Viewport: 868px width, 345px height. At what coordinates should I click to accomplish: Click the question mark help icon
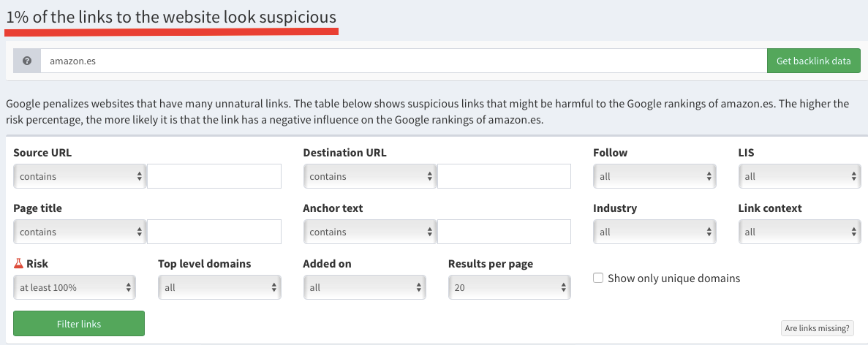pyautogui.click(x=27, y=61)
